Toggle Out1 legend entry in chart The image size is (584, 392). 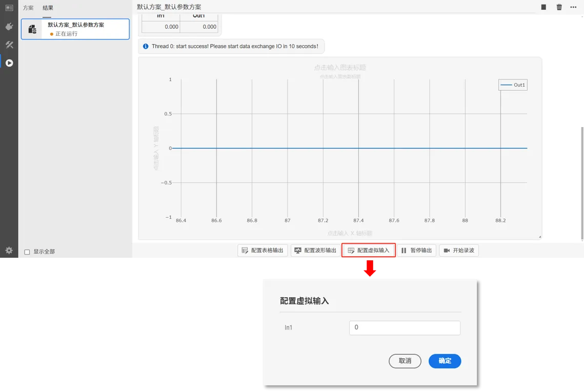[x=513, y=85]
